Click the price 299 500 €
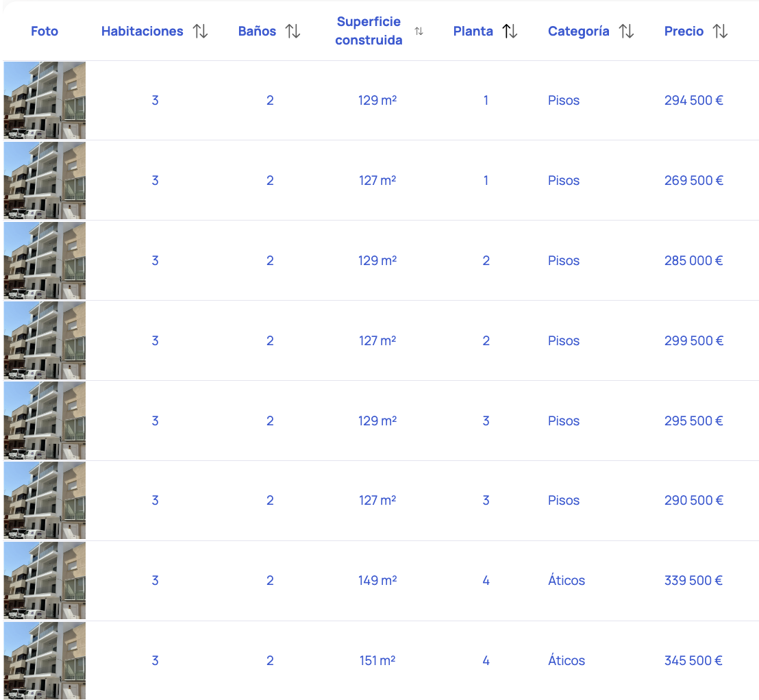This screenshot has height=700, width=759. (x=694, y=341)
